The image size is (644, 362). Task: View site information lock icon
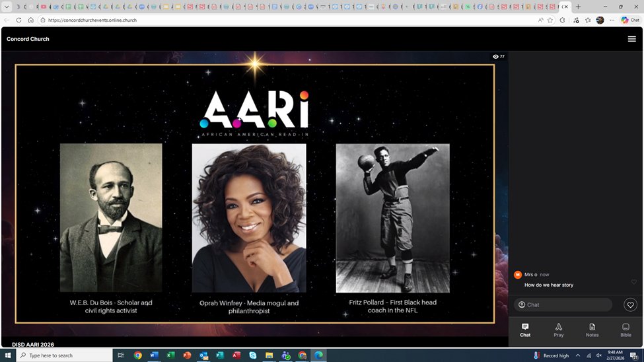click(43, 20)
